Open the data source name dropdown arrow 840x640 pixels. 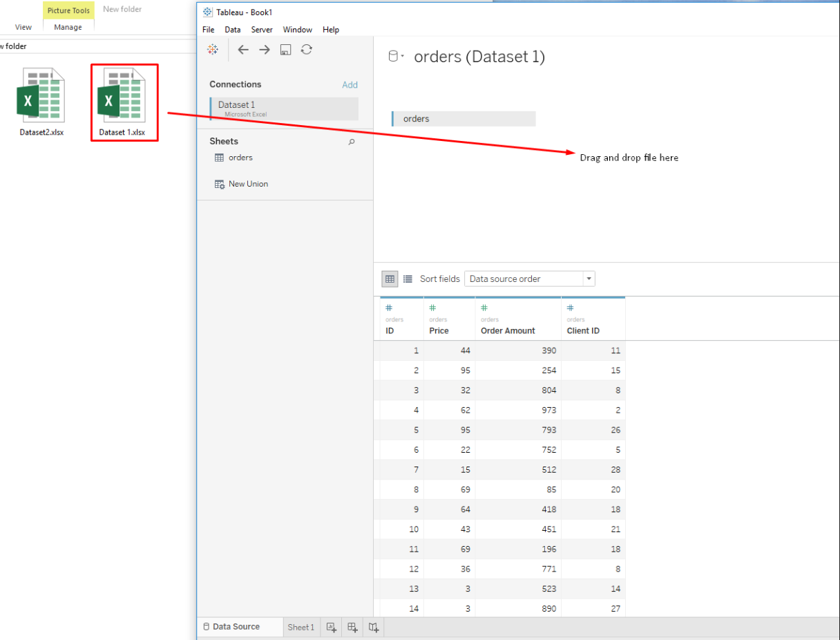[x=402, y=57]
